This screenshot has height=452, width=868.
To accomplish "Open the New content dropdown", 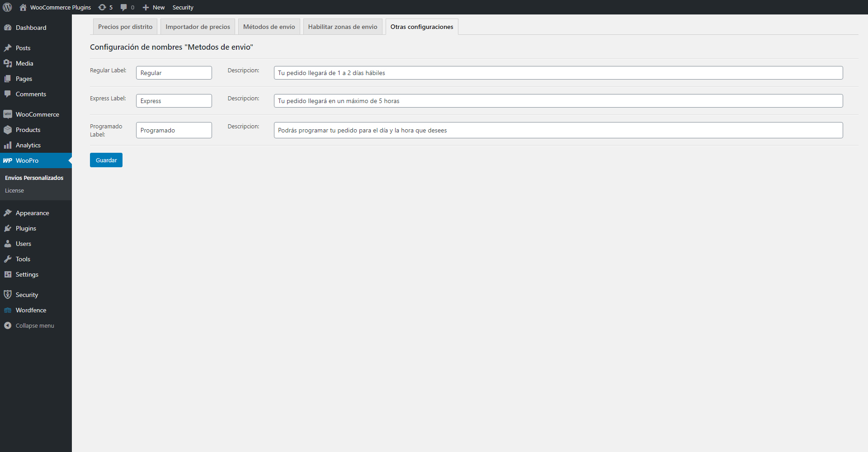I will [x=154, y=7].
